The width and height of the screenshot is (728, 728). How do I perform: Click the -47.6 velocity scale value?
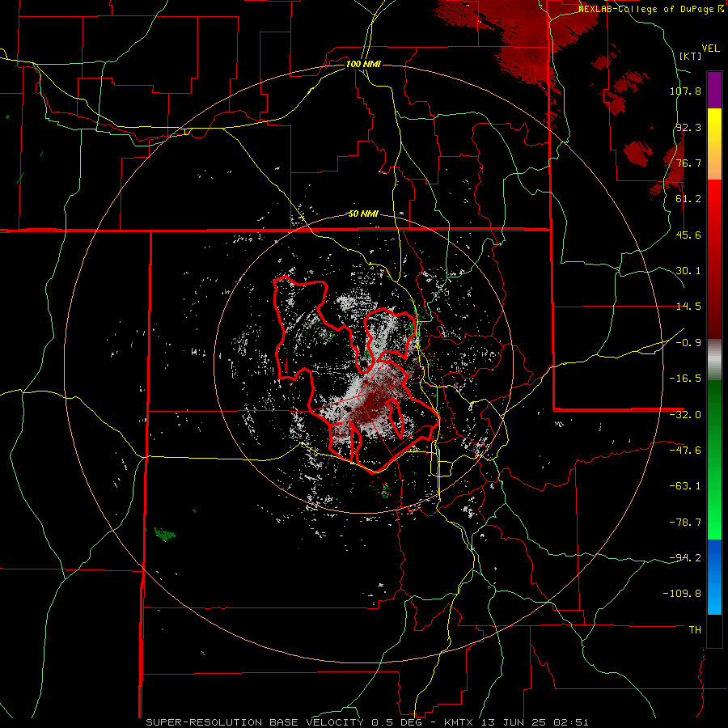click(x=685, y=451)
